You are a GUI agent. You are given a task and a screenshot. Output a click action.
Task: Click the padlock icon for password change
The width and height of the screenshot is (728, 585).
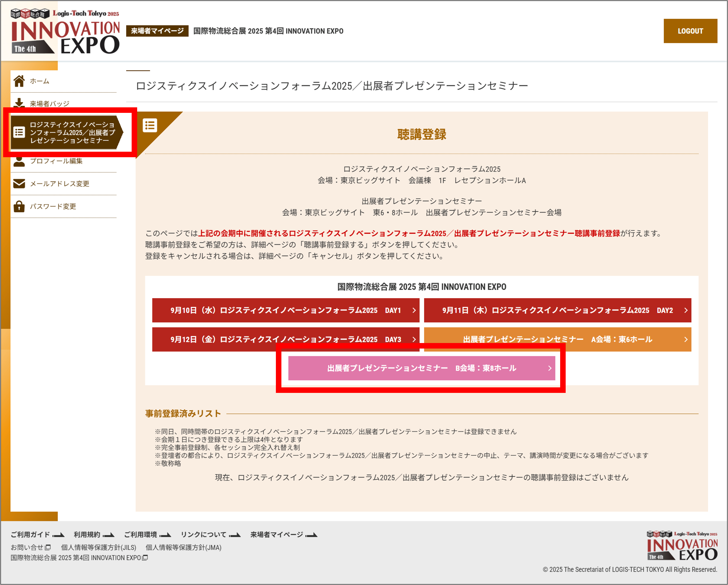click(19, 206)
